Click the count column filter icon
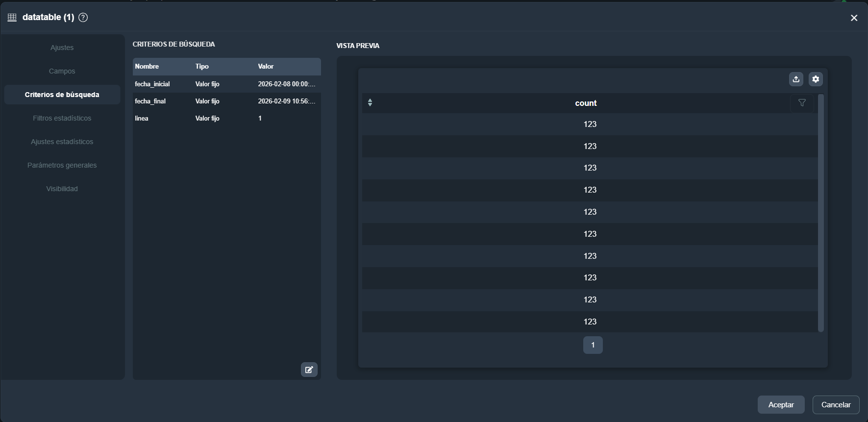Screen dimensions: 868x422 coord(802,103)
